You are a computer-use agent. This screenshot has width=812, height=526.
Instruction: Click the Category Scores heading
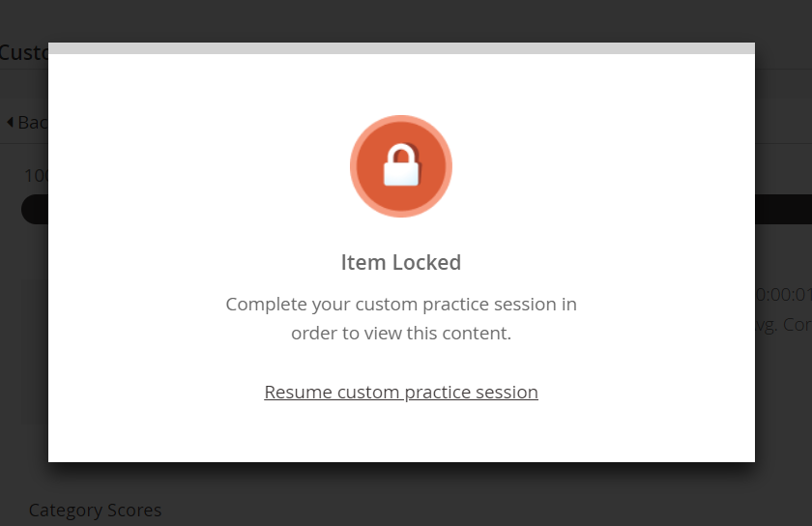pos(95,510)
